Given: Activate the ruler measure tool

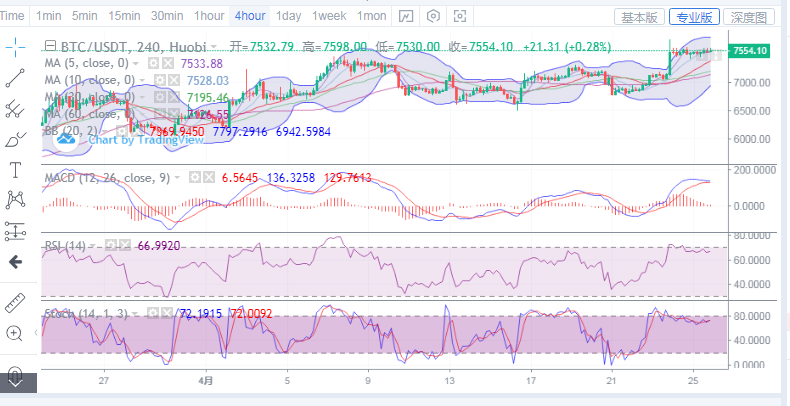Looking at the screenshot, I should click(15, 301).
